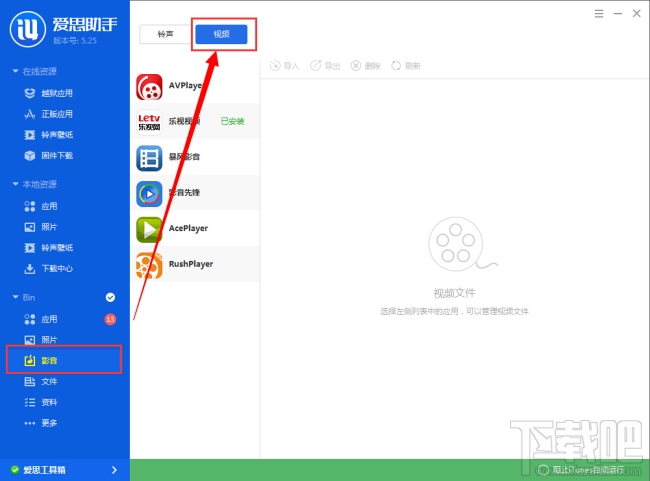The width and height of the screenshot is (650, 481).
Task: Open the hamburger menu at top right
Action: 599,14
